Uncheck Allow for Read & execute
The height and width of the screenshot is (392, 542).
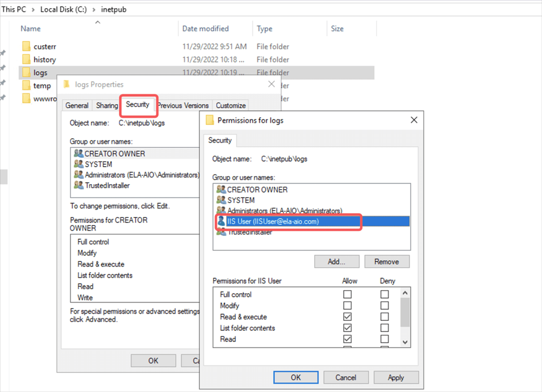point(347,316)
